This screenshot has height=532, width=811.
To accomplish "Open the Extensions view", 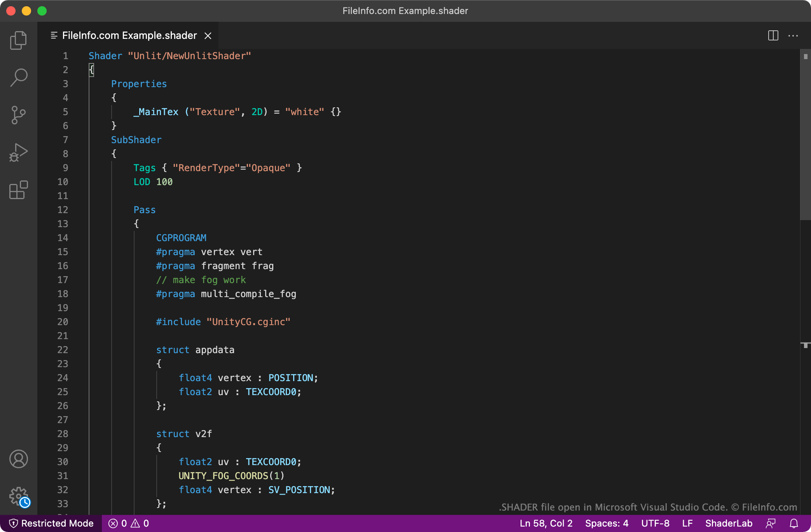I will [18, 190].
